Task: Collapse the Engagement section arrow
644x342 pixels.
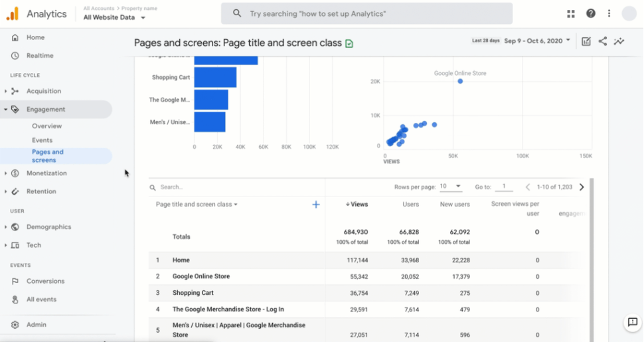Action: coord(5,110)
